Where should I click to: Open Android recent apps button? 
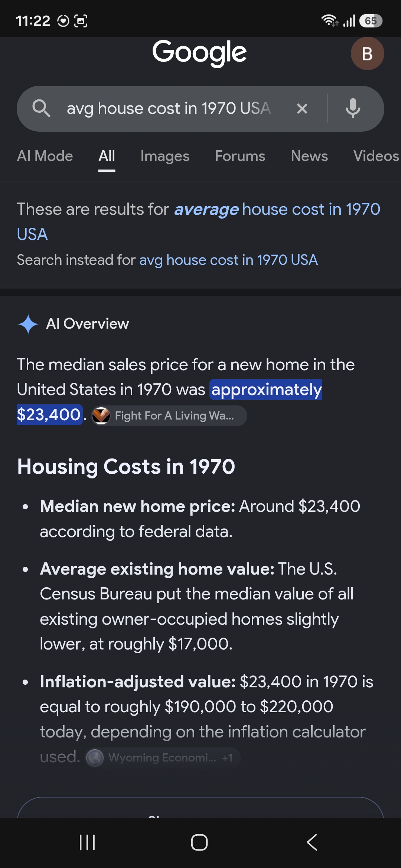[x=88, y=842]
